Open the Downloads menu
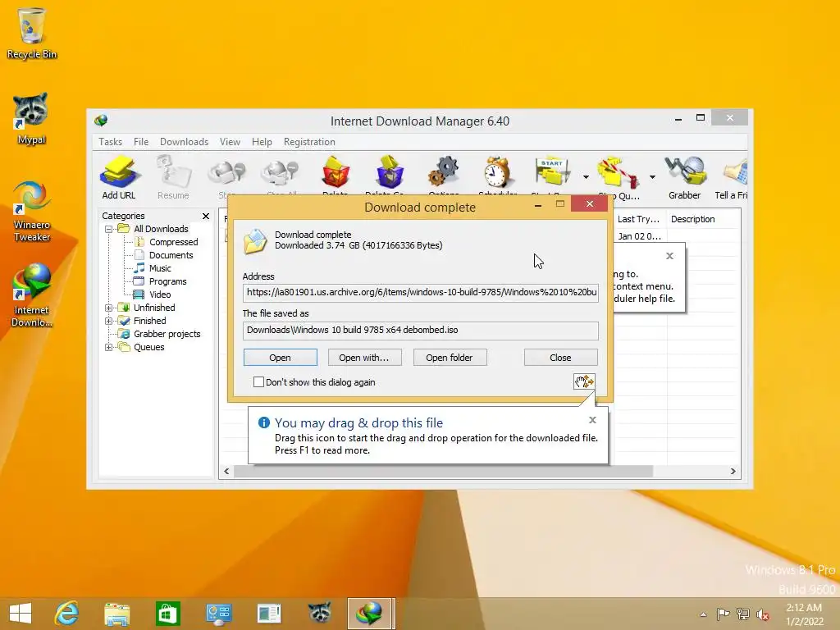The width and height of the screenshot is (840, 630). [x=184, y=142]
